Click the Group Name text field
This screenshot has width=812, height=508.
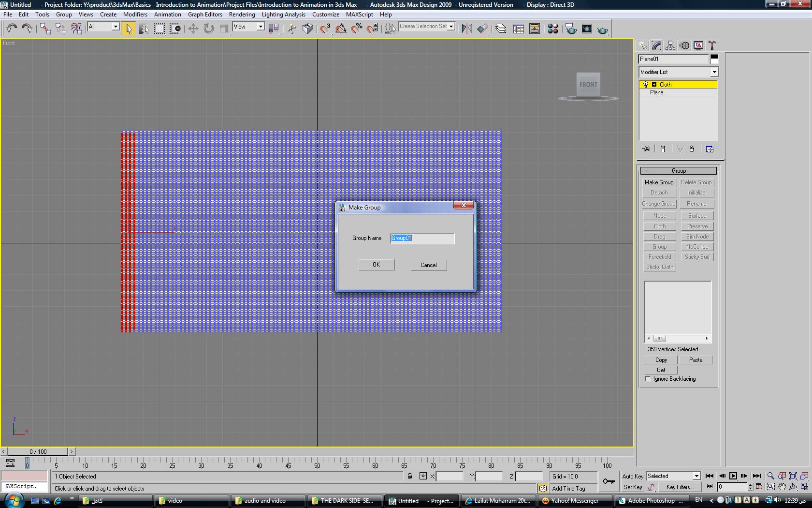click(422, 238)
